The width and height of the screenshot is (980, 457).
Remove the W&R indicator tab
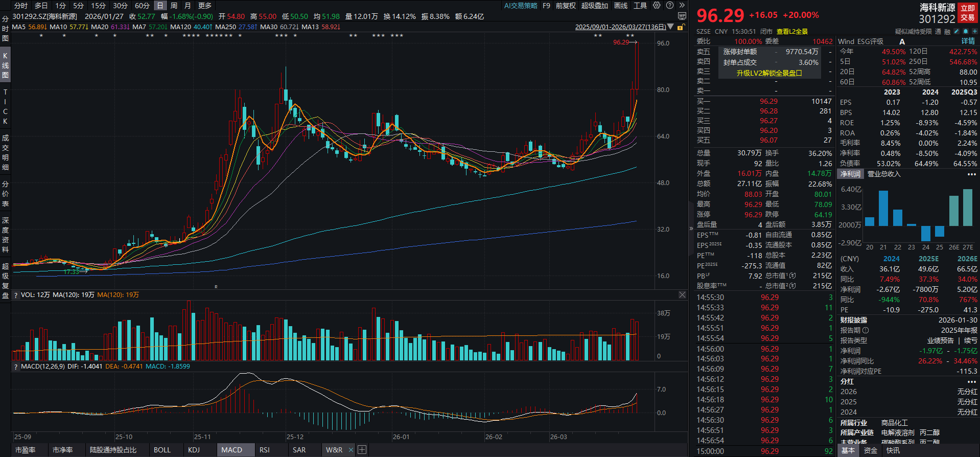pyautogui.click(x=351, y=450)
